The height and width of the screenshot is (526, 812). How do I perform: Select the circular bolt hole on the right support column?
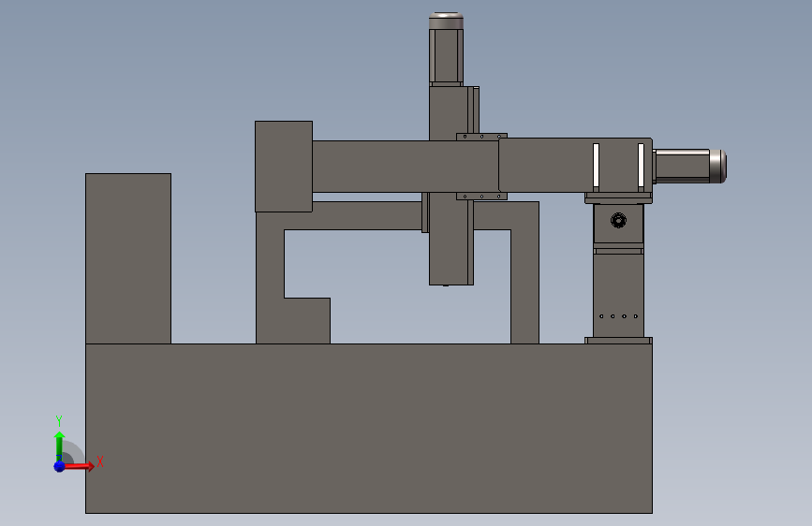pos(618,220)
